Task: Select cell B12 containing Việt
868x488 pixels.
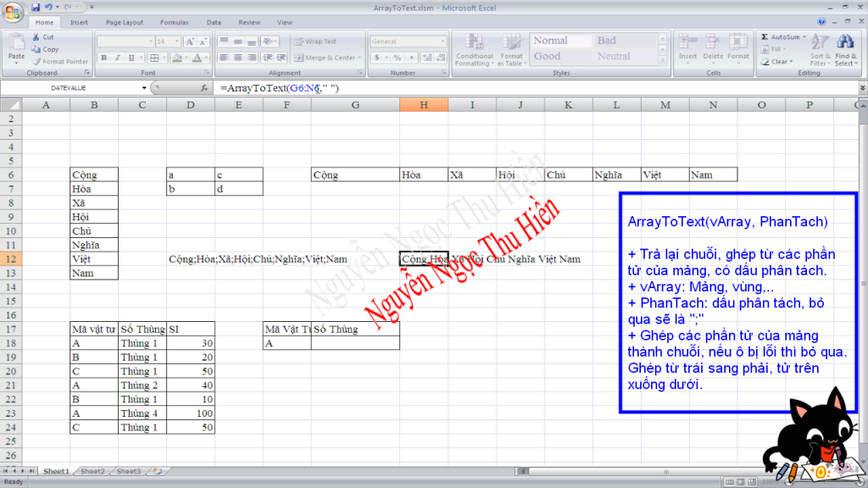Action: pyautogui.click(x=93, y=258)
